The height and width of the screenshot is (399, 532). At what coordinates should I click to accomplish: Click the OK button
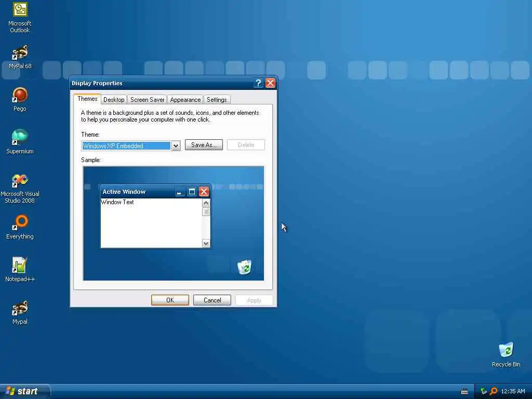[170, 300]
